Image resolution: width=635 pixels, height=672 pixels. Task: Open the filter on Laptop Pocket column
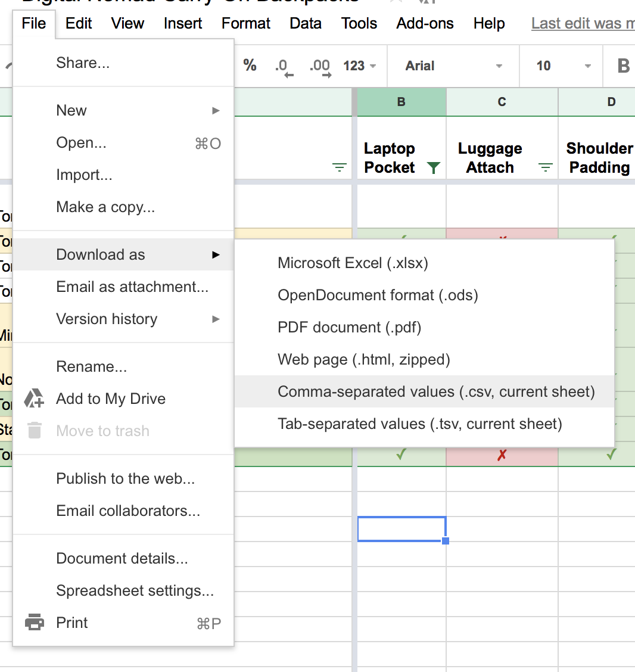(434, 168)
